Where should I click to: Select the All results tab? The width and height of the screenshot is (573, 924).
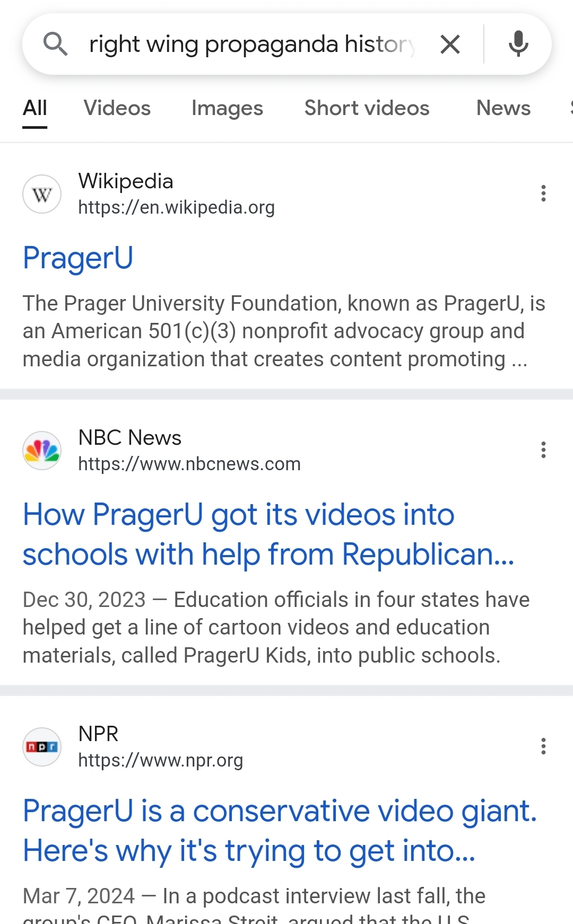[x=35, y=108]
